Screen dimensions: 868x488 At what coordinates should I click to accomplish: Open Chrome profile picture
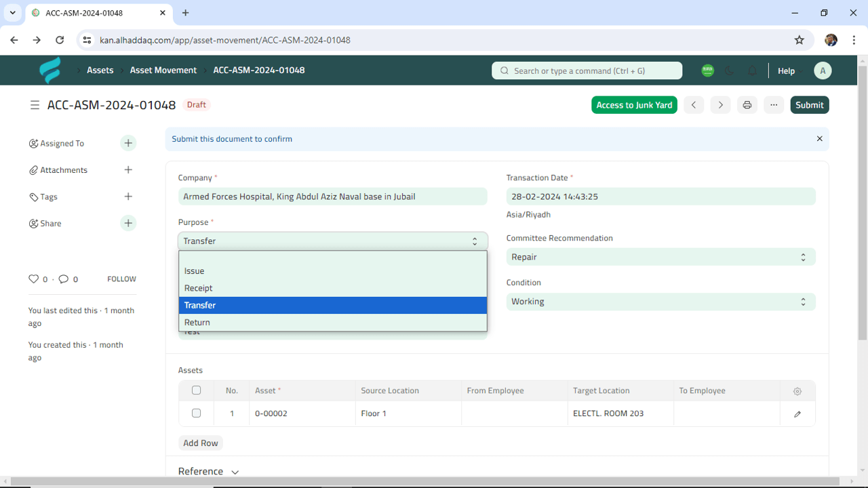[x=831, y=40]
